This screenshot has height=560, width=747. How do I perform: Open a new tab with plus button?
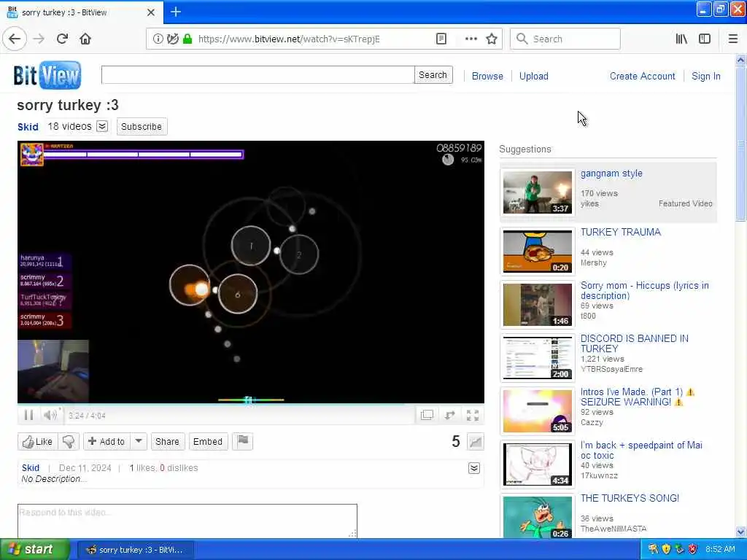(x=175, y=12)
